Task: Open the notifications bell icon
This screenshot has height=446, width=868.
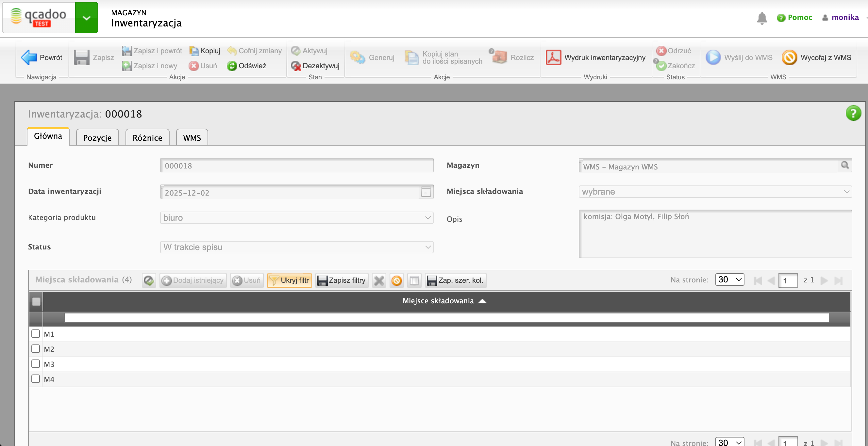Action: click(761, 18)
